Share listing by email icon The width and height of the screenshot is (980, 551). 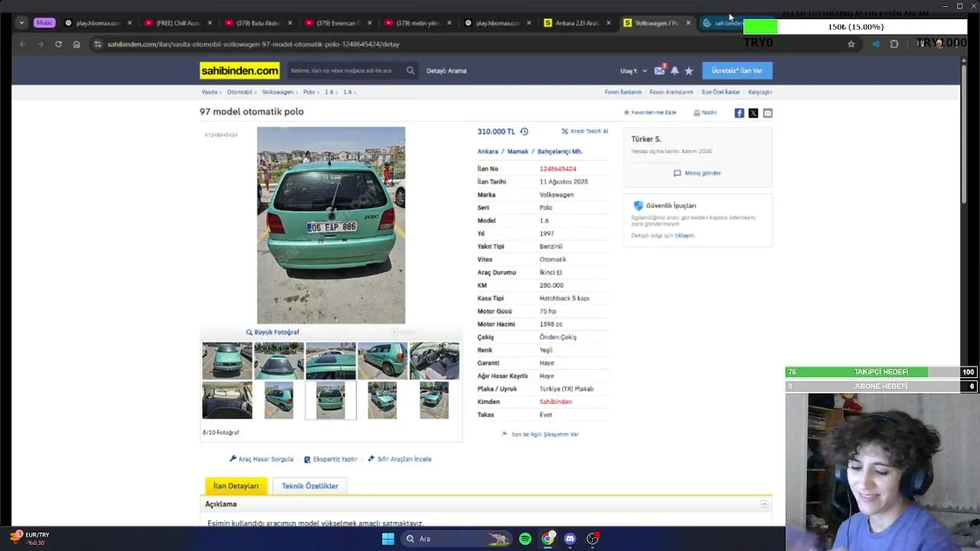[x=767, y=113]
